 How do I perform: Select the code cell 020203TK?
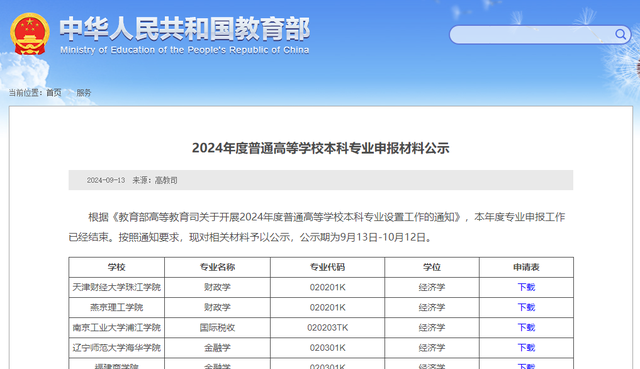tap(327, 328)
